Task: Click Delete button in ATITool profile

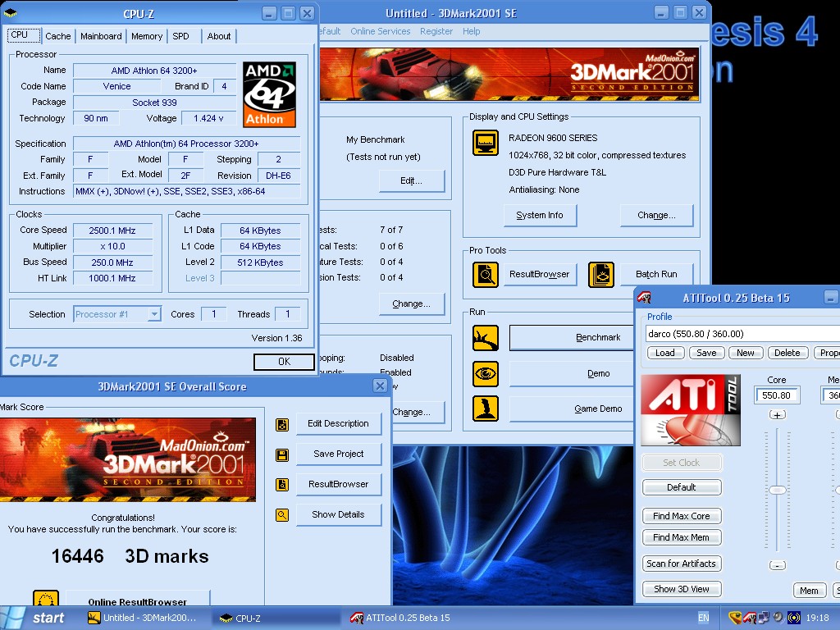Action: point(787,353)
